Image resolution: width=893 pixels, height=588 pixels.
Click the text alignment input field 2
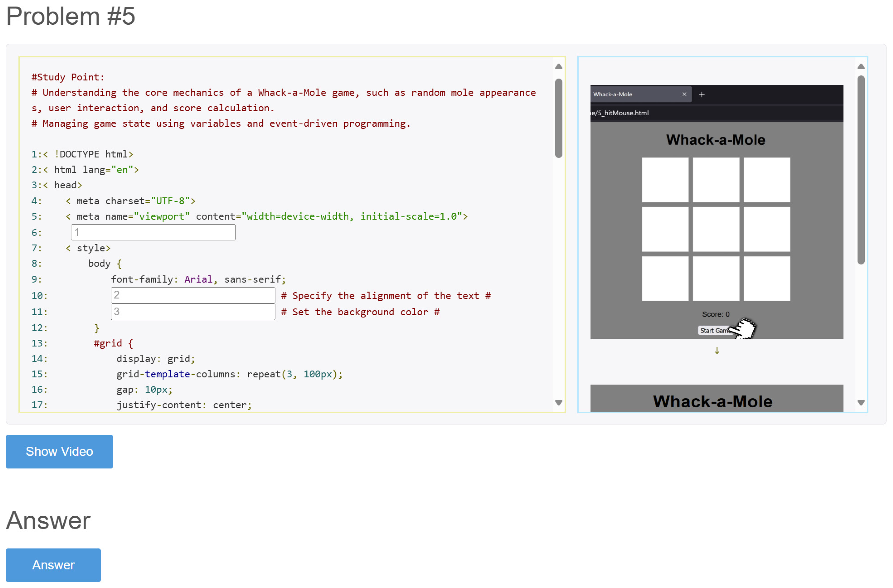193,295
